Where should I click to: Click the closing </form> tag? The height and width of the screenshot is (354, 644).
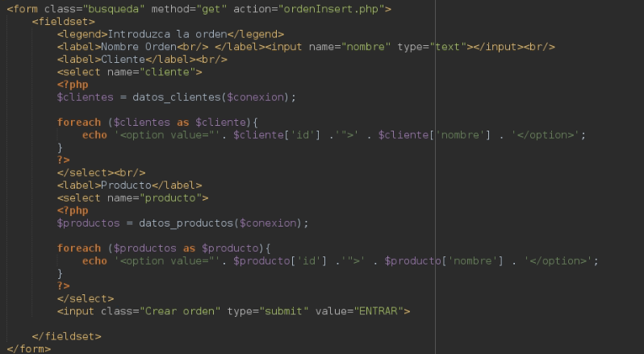(x=29, y=349)
